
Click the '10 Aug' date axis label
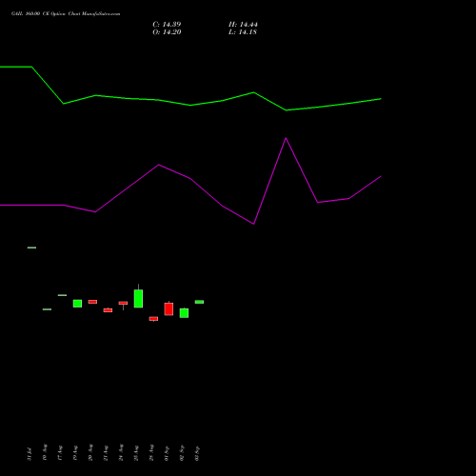tap(45, 452)
